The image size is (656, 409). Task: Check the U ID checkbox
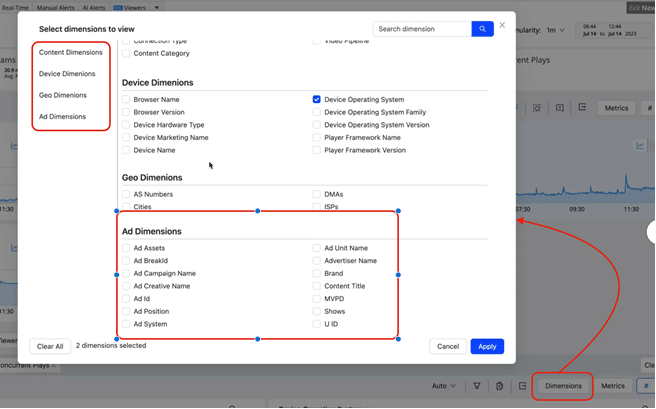317,324
